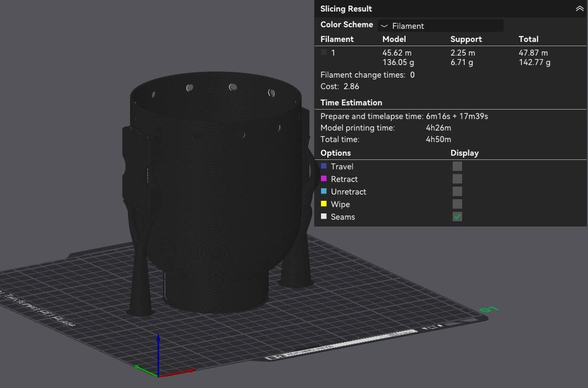Click the total length 47.87 m
Image resolution: width=588 pixels, height=388 pixels.
point(533,53)
